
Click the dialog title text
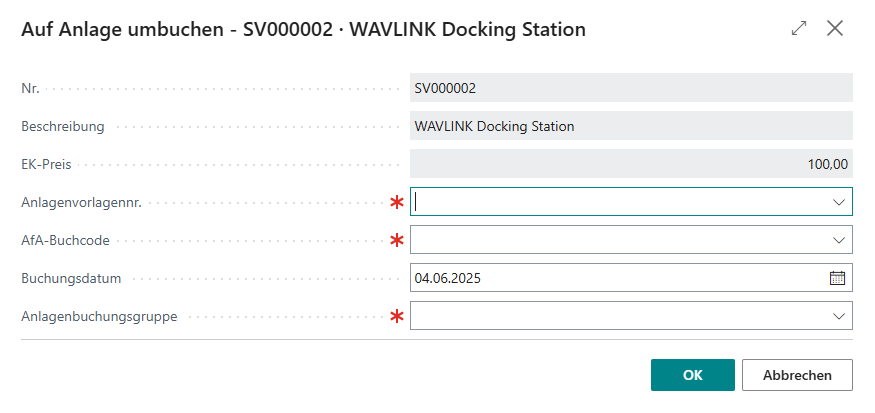point(303,30)
